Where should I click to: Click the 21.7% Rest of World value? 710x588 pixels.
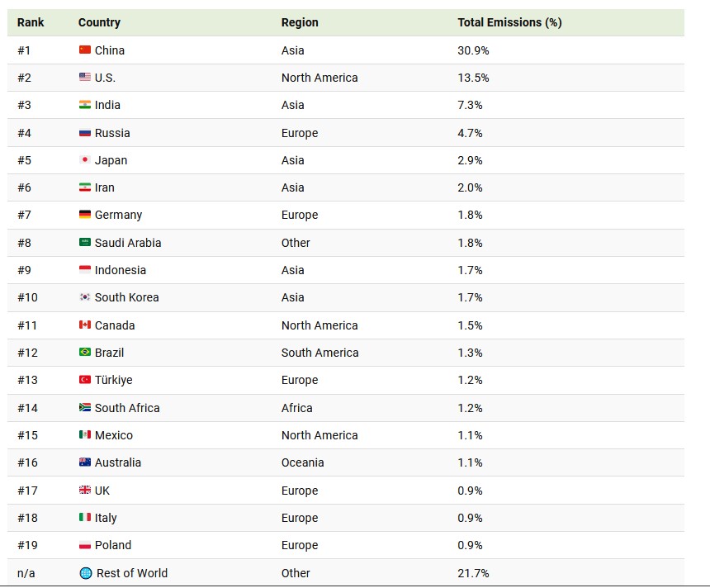pos(473,573)
